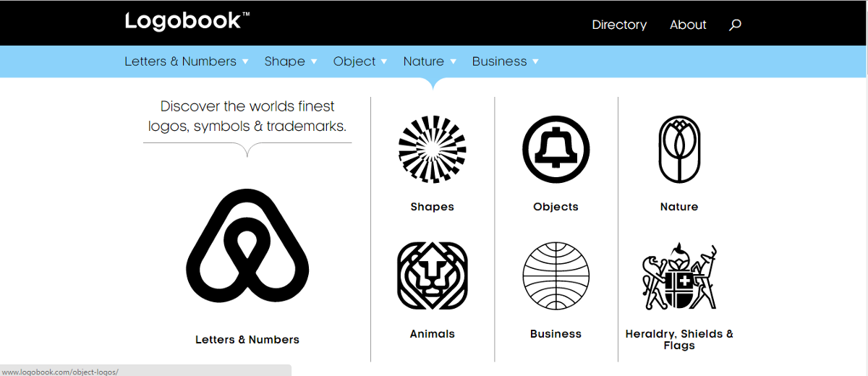Click the 'Discover the worlds finest' tagline

[247, 116]
